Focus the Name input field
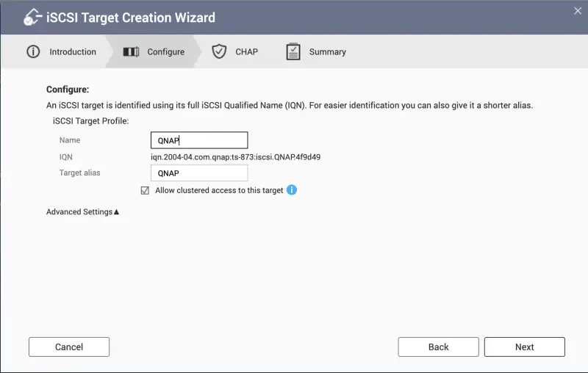588x373 pixels. pos(199,140)
